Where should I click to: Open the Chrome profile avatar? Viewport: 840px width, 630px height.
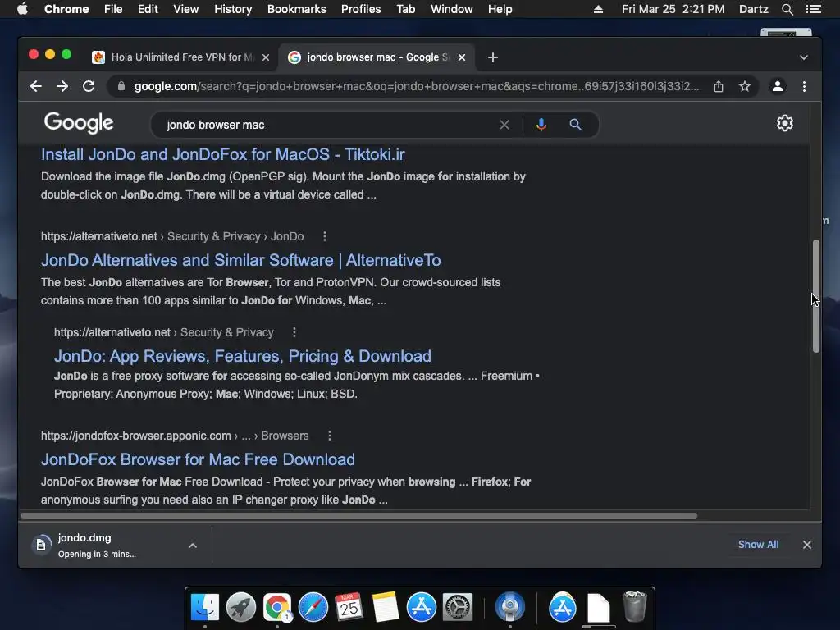click(x=778, y=86)
